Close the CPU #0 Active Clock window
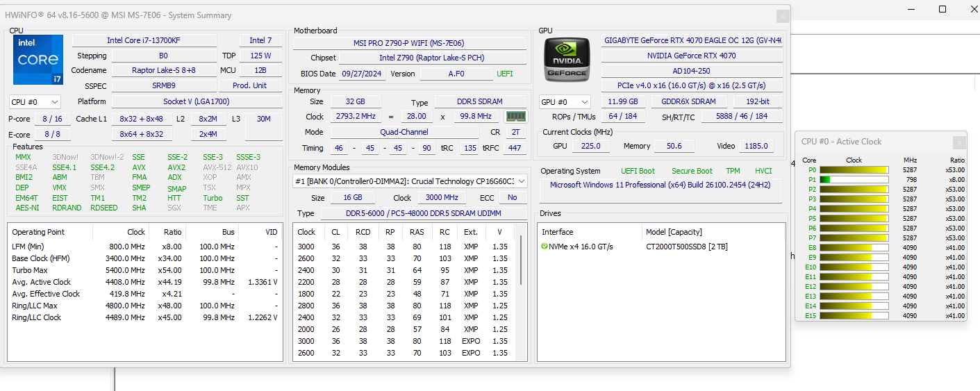Image resolution: width=980 pixels, height=391 pixels. (x=959, y=142)
